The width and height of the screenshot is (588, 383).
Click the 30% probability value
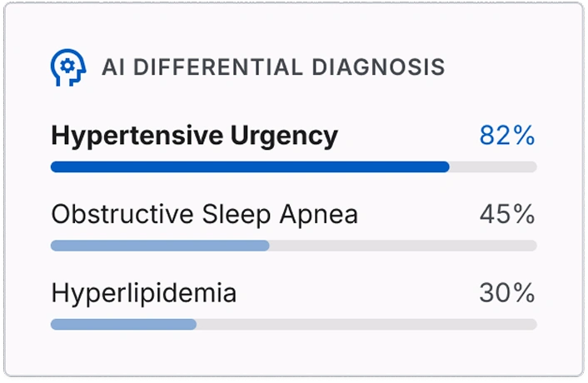(x=507, y=293)
